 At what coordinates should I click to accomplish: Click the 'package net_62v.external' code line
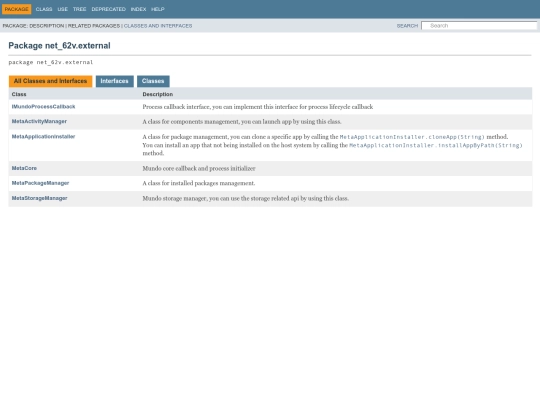point(51,62)
